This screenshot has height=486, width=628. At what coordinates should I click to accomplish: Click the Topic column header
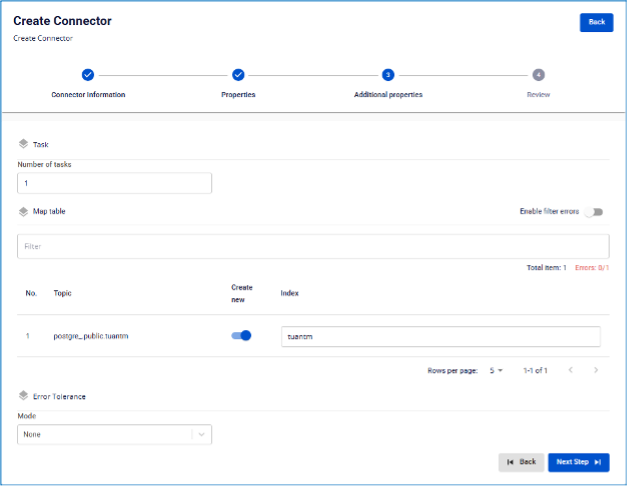tap(62, 293)
